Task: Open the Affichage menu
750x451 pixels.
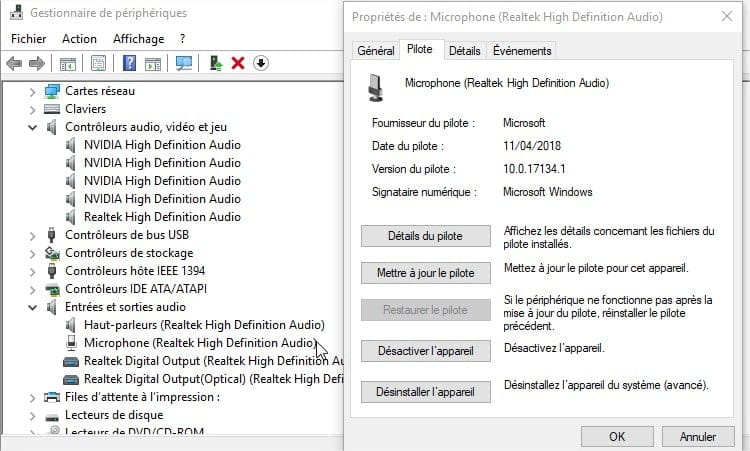Action: 138,38
